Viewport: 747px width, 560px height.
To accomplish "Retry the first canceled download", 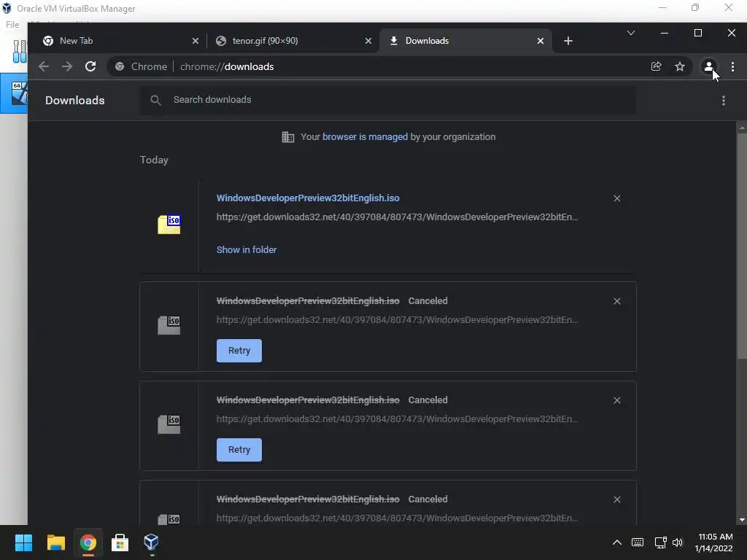I will click(x=239, y=351).
